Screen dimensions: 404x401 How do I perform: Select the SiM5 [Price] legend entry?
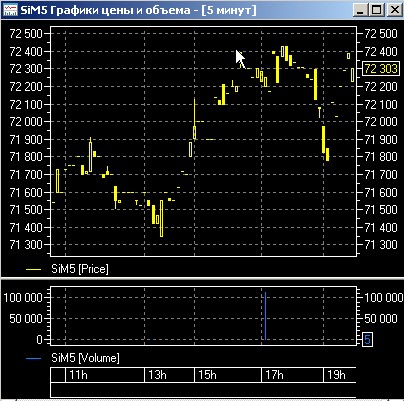pyautogui.click(x=80, y=269)
